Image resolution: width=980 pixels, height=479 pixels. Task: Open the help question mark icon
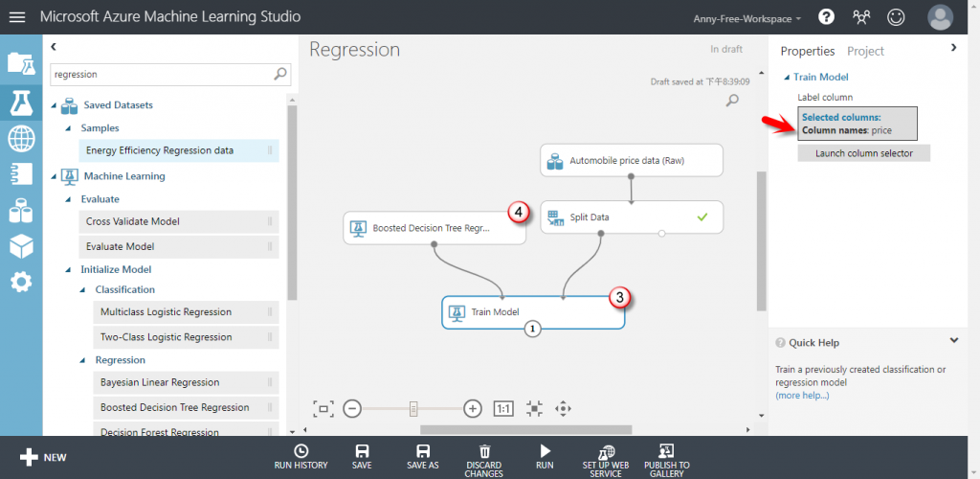click(x=826, y=17)
